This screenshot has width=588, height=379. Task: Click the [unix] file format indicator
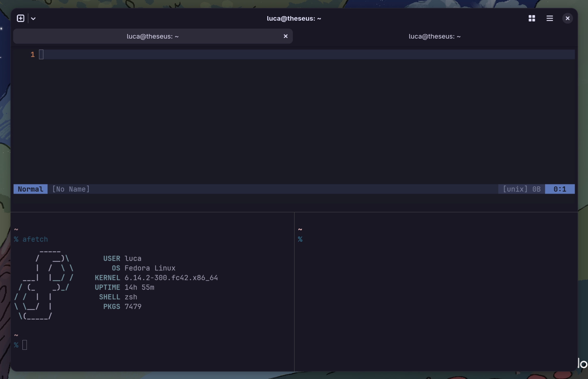(515, 189)
